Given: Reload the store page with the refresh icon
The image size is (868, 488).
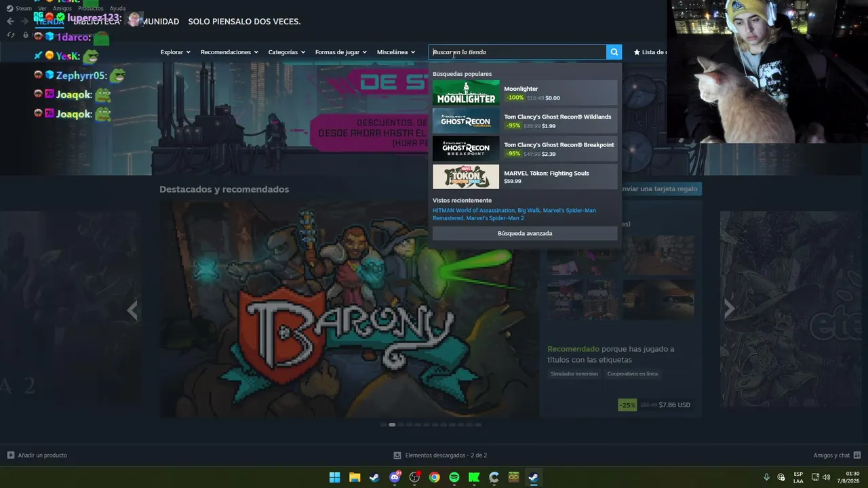Looking at the screenshot, I should click(11, 35).
